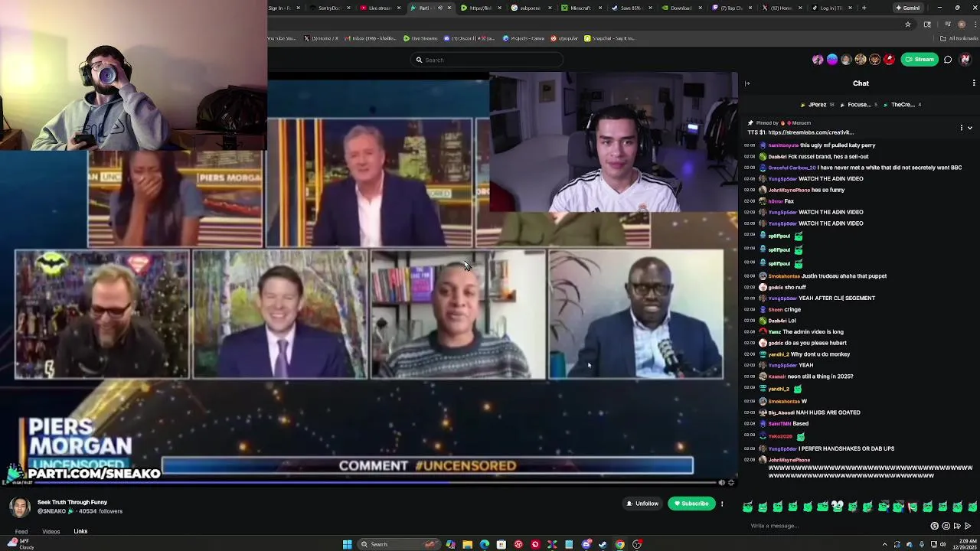
Task: Toggle the video player mute icon
Action: point(721,482)
